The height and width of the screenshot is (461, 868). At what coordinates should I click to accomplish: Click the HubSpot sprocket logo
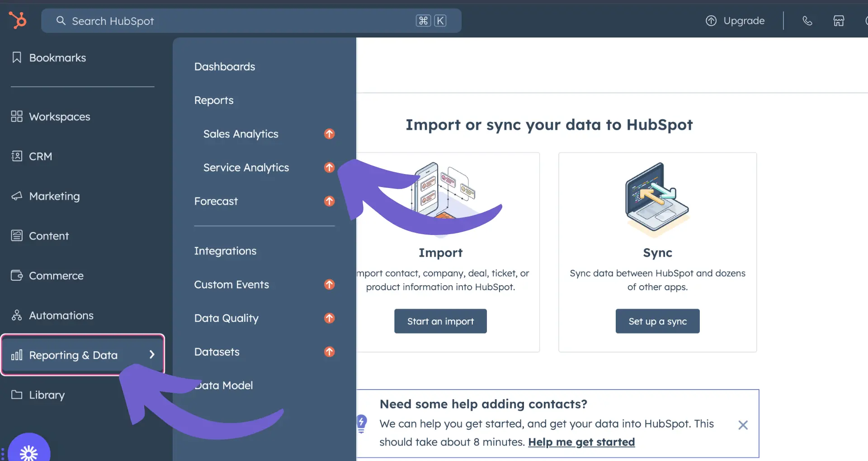click(x=18, y=20)
